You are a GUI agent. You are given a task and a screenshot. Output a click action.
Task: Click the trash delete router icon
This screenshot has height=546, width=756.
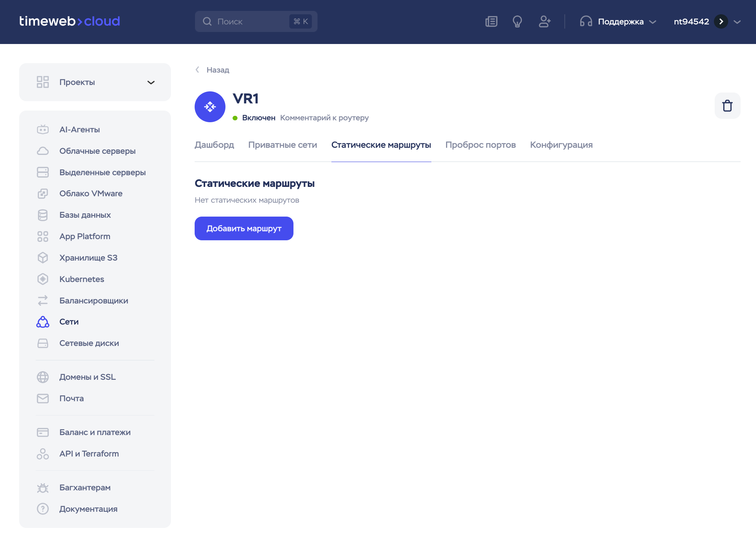(x=727, y=106)
